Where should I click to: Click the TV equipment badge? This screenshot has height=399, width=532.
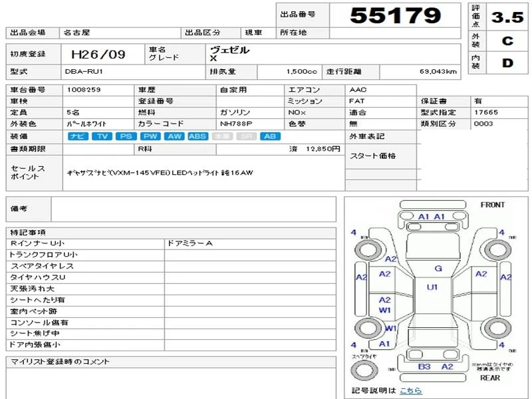tap(102, 136)
